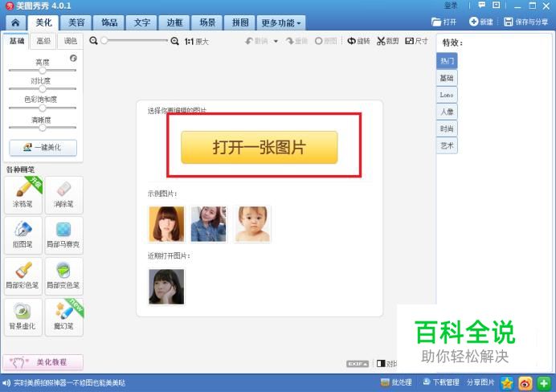Select the 局部彩色笔 local color brush
This screenshot has width=556, height=392.
[23, 276]
